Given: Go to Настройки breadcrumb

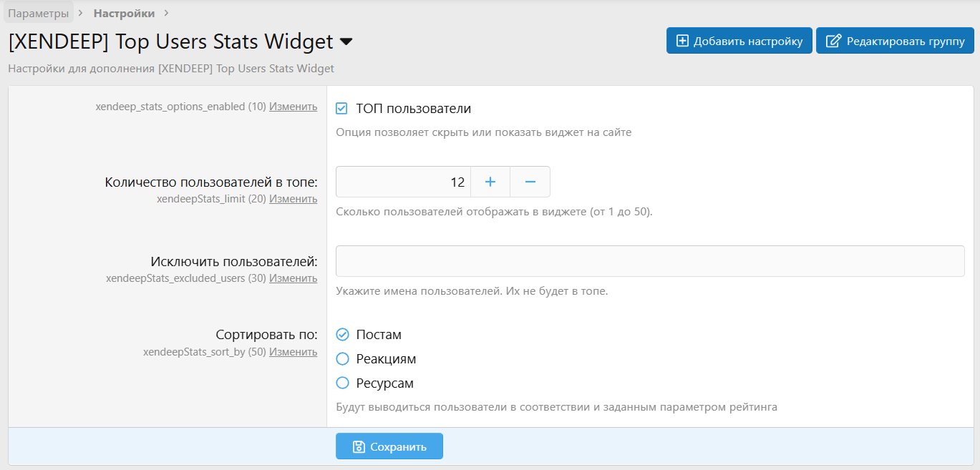Looking at the screenshot, I should pos(124,13).
